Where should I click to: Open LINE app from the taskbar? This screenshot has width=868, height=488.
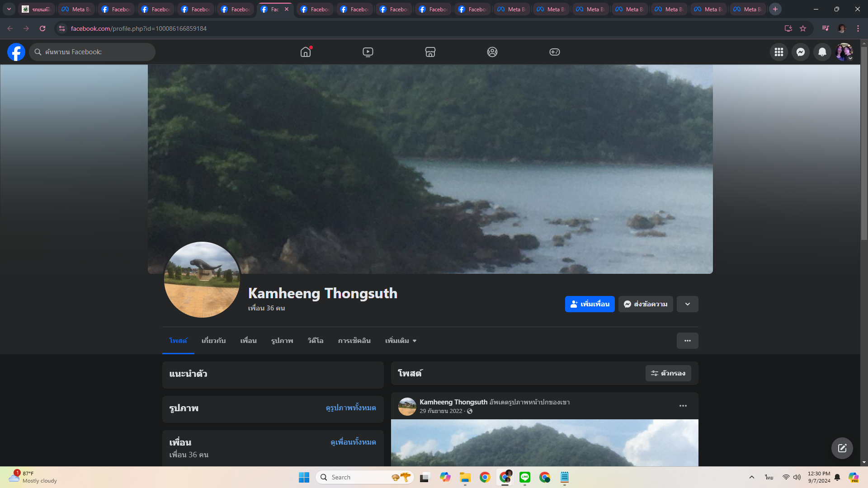tap(524, 477)
